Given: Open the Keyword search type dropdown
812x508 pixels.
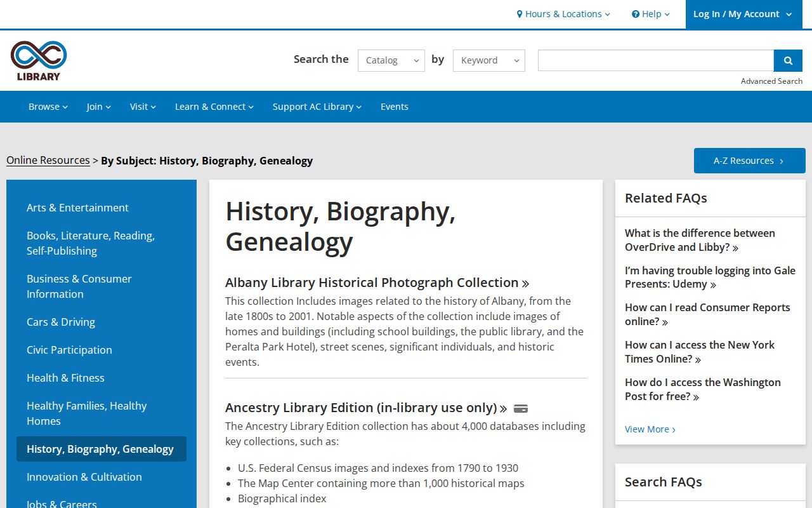Looking at the screenshot, I should 489,60.
